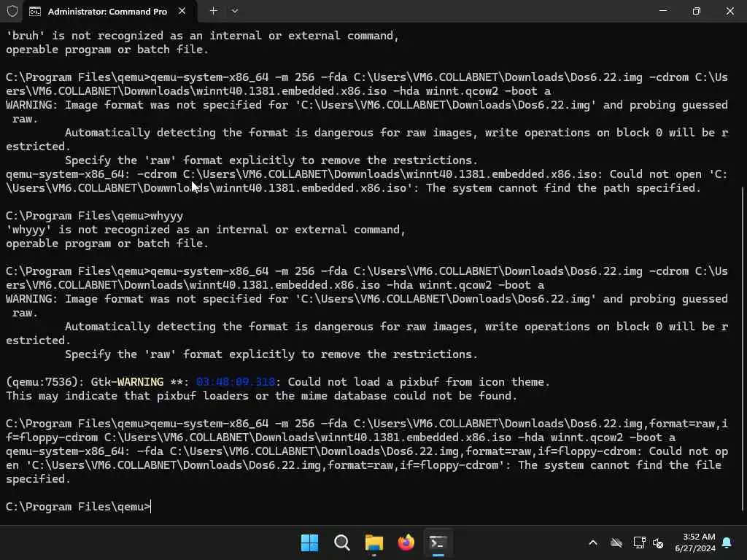The image size is (747, 560).
Task: Click the shield icon in the title bar
Action: click(x=12, y=11)
